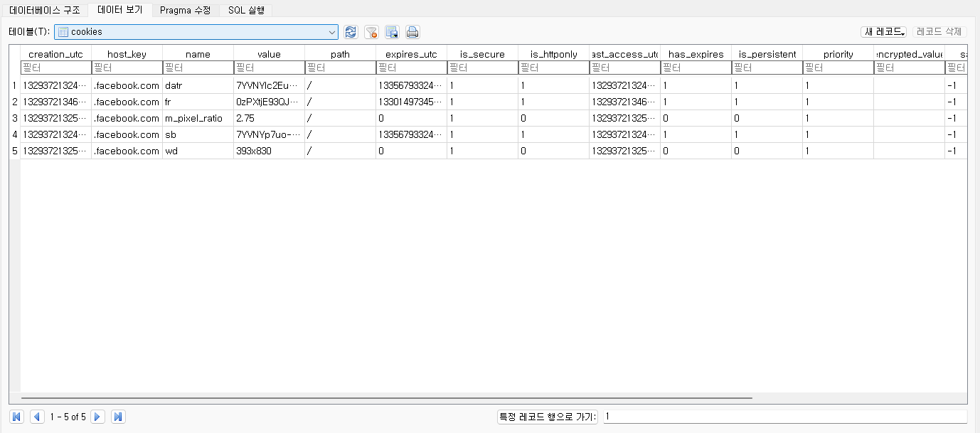The image size is (980, 433).
Task: Click the filter box under expires_utc
Action: click(411, 68)
